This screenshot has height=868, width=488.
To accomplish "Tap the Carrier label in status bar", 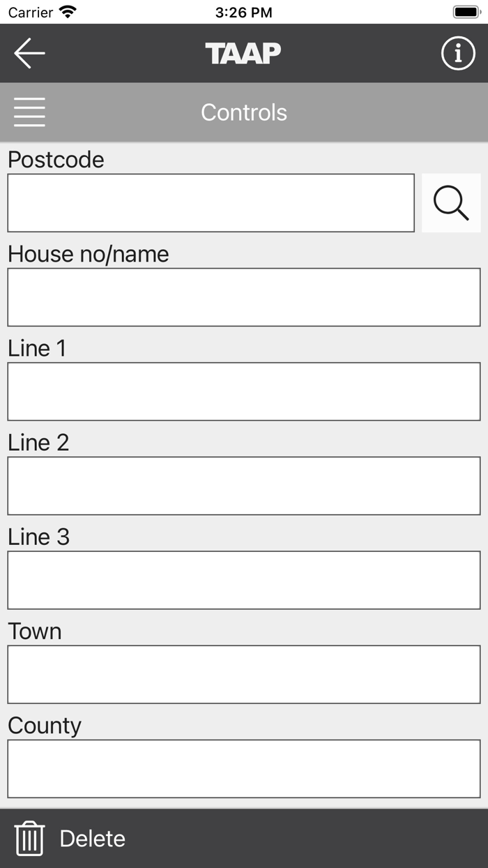I will pos(31,12).
